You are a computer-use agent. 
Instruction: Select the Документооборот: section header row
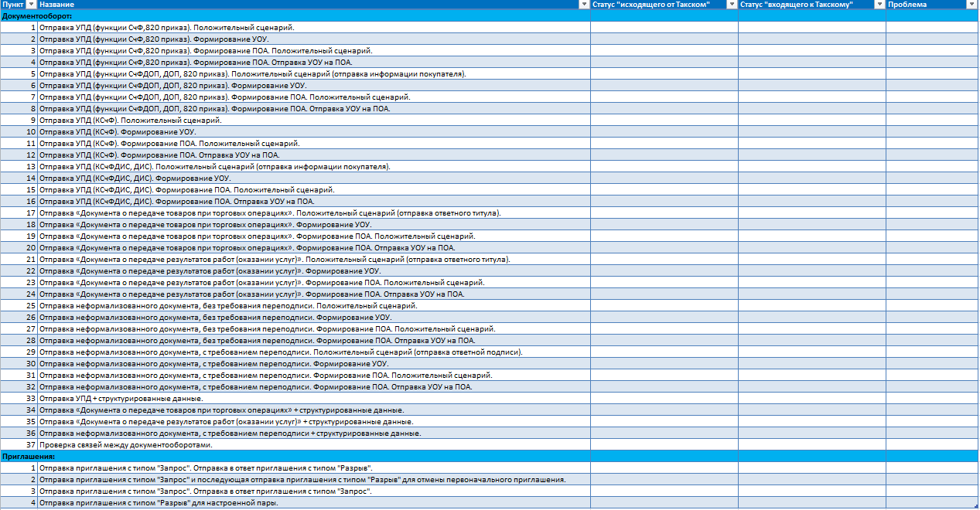(x=489, y=15)
